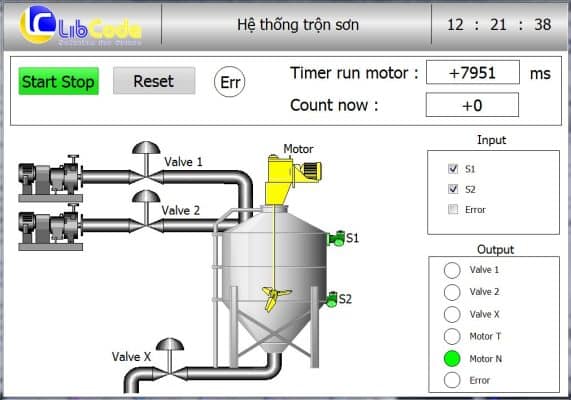Screen dimensions: 571x400
Task: Select the Valve 2 actuator symbol
Action: click(x=146, y=211)
